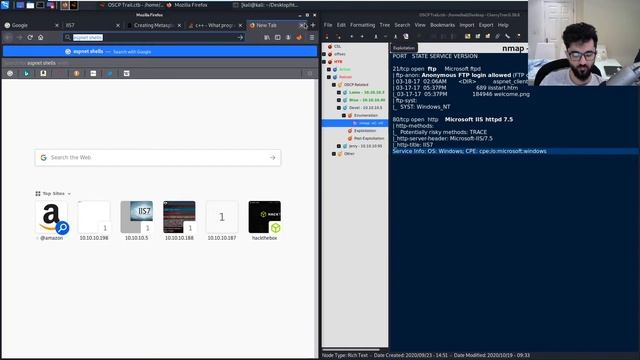Search this time with Twitter icon

coord(110,73)
